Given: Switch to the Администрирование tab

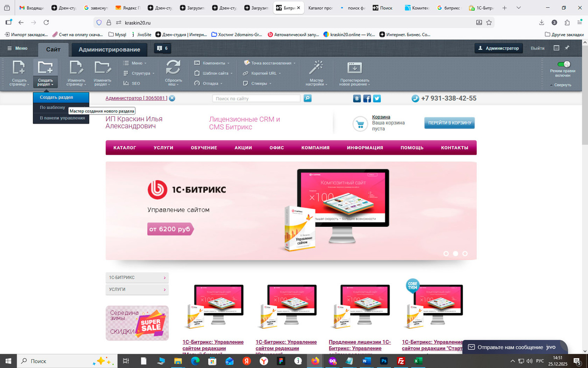Looking at the screenshot, I should point(109,49).
